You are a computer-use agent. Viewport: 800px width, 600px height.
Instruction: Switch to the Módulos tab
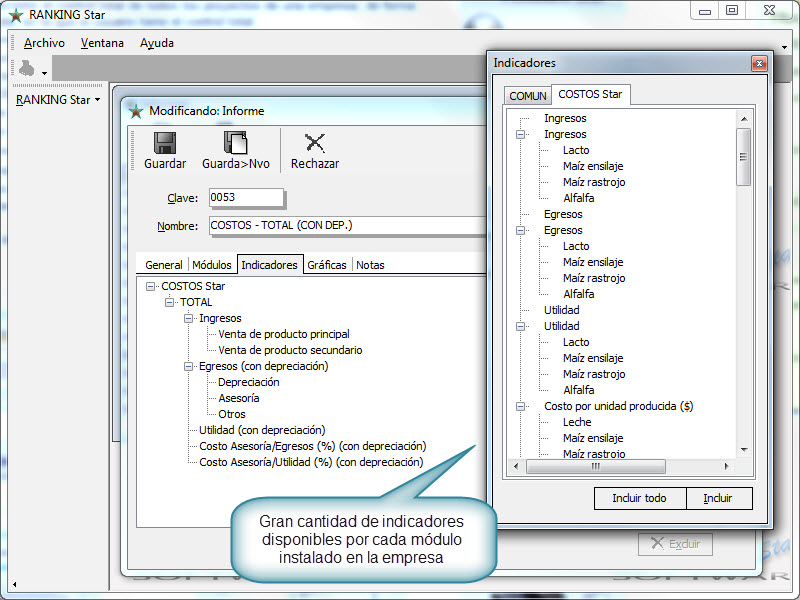click(x=212, y=265)
